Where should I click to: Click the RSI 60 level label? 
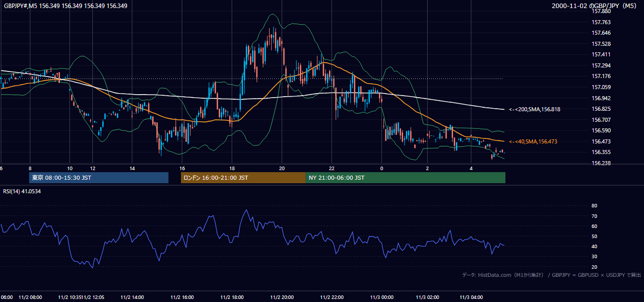click(x=594, y=226)
